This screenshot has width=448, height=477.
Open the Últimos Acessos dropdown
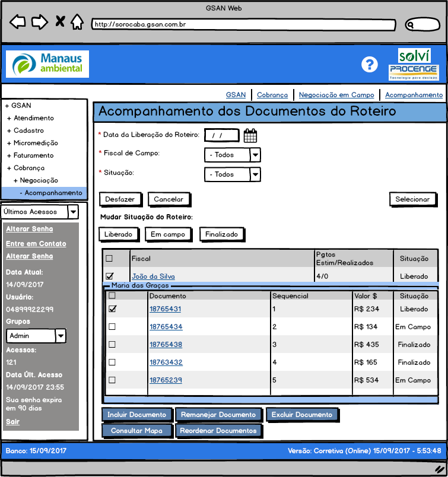coord(73,212)
